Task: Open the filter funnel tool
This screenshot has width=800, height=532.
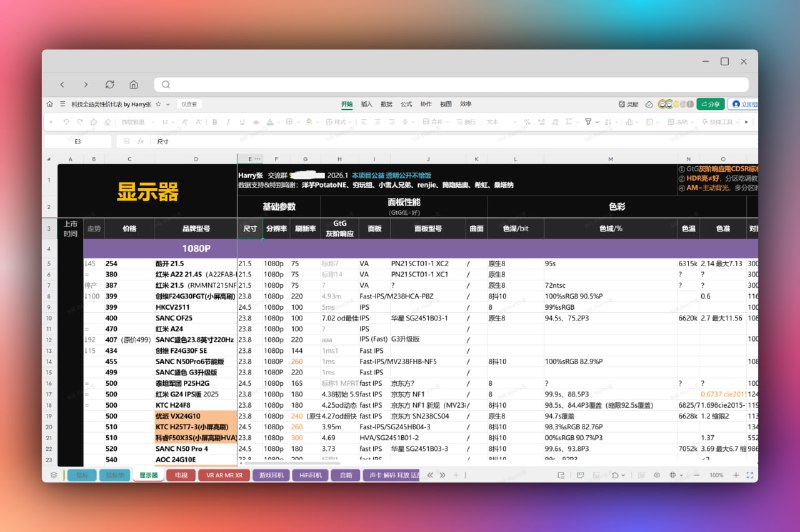Action: tap(588, 122)
